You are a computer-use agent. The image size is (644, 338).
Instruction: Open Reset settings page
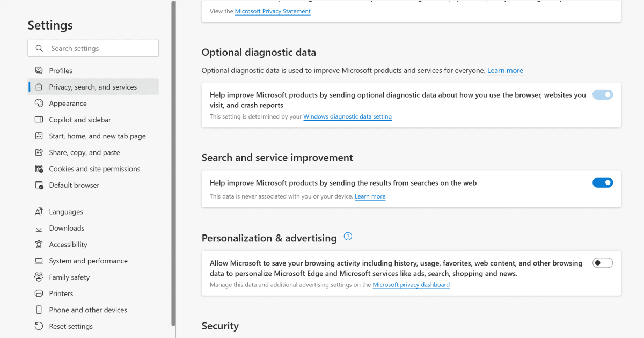[x=93, y=326]
